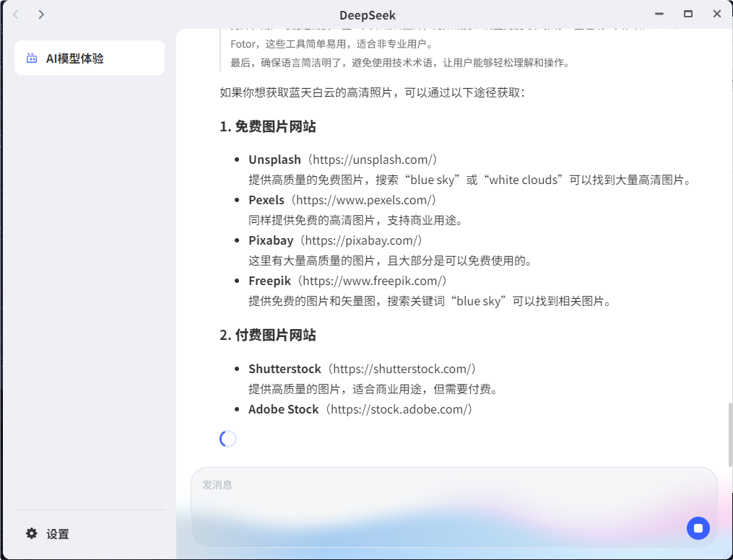
Task: Open the AI模型体验 sidebar item
Action: pyautogui.click(x=90, y=58)
